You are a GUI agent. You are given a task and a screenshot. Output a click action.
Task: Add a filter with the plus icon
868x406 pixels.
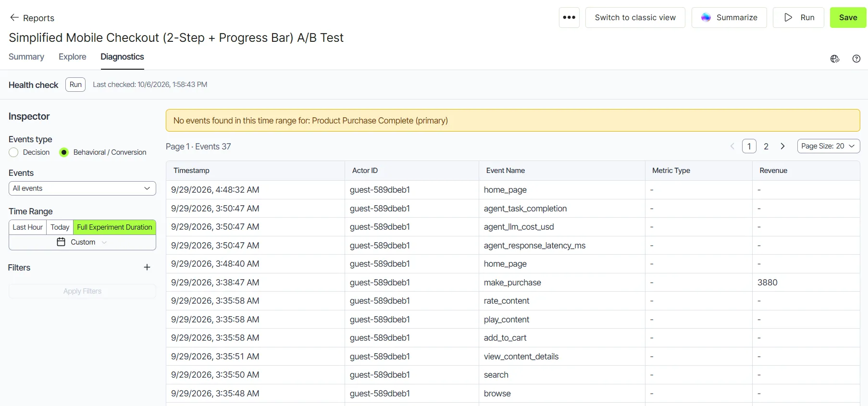pyautogui.click(x=147, y=268)
